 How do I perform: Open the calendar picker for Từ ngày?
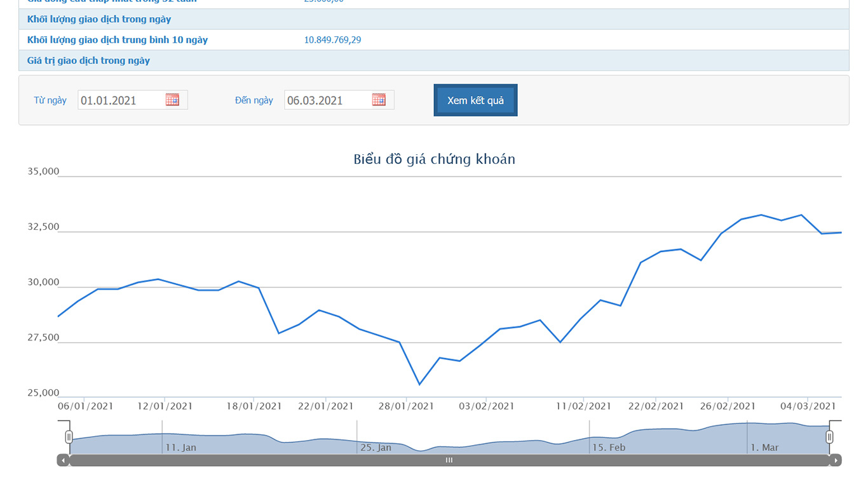tap(172, 100)
